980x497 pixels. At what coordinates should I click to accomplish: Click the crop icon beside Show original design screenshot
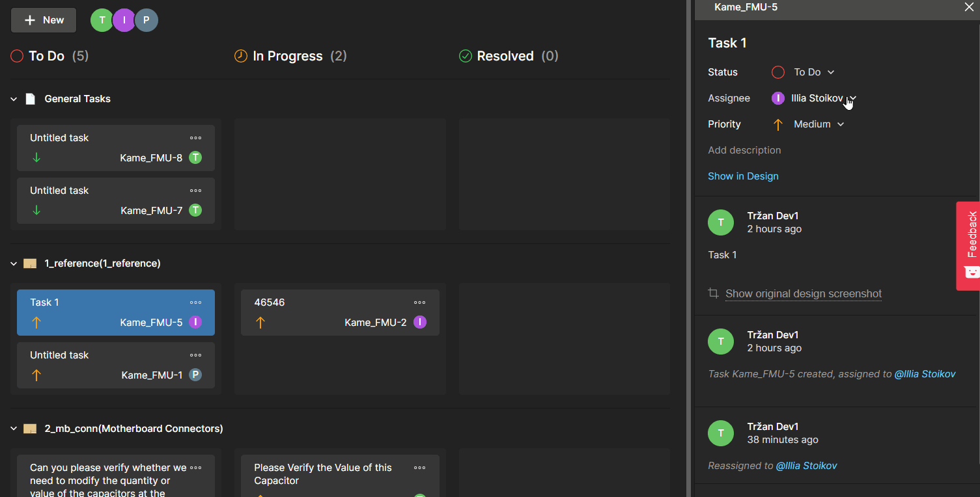coord(714,293)
